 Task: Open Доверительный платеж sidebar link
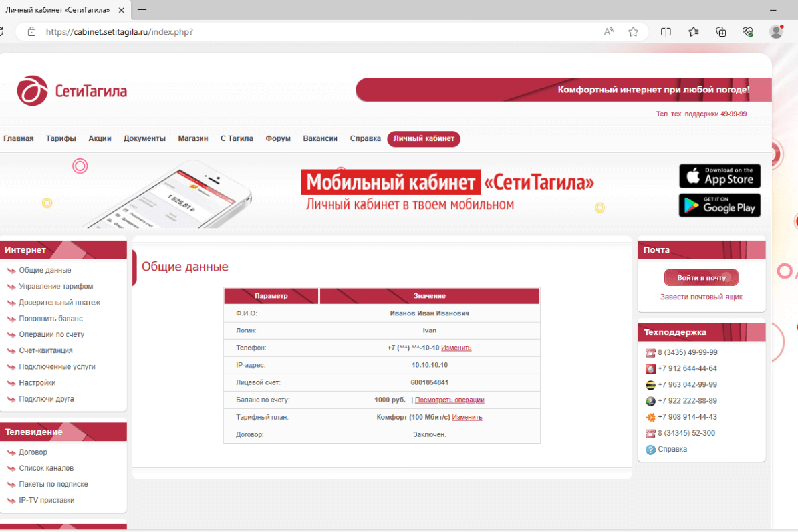click(x=59, y=302)
